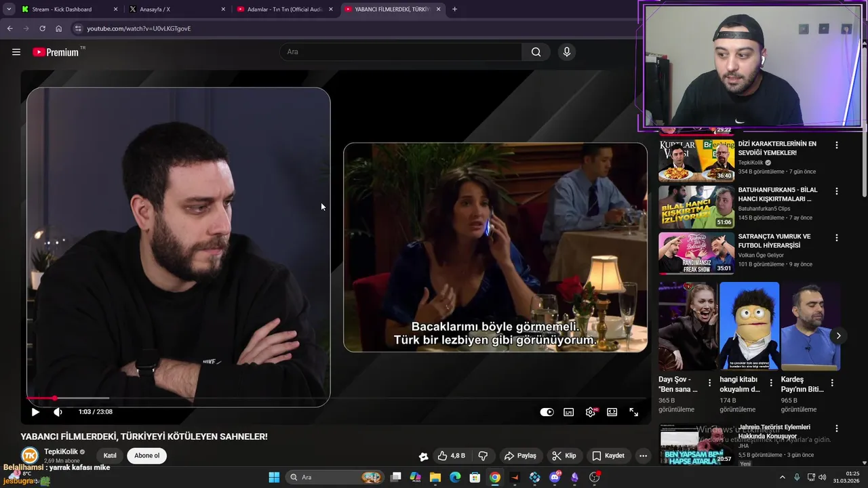Open File Explorer from the taskbar
This screenshot has height=488, width=868.
tap(435, 477)
